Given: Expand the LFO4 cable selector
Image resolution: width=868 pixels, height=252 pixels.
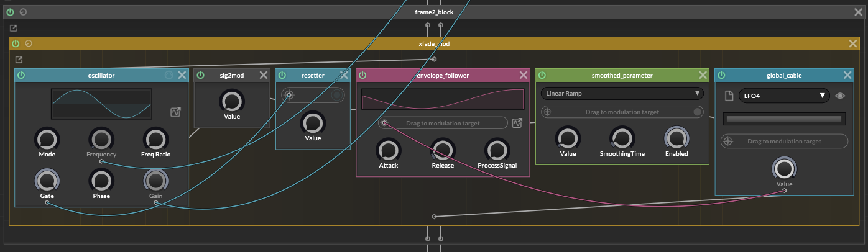Looking at the screenshot, I should tap(783, 96).
